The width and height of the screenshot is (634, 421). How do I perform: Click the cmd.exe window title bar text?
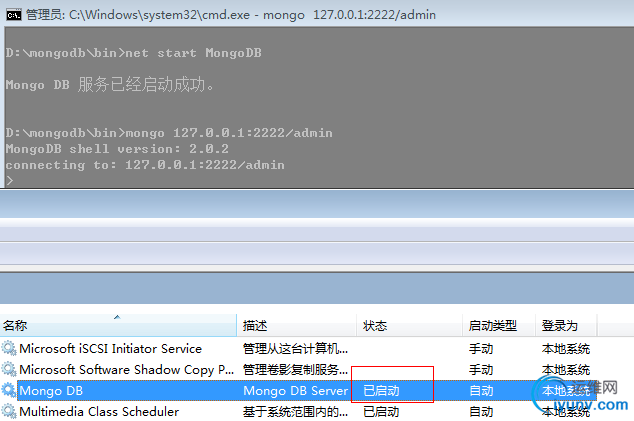(x=231, y=15)
